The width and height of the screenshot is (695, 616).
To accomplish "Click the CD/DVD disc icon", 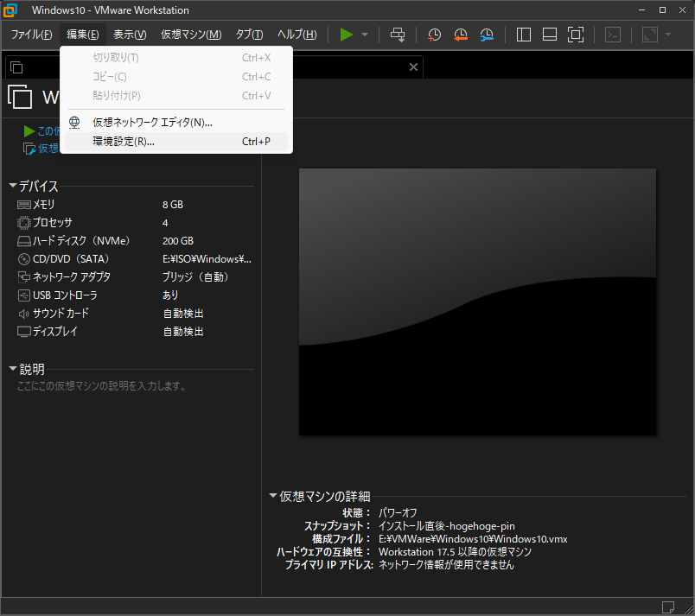I will point(24,259).
